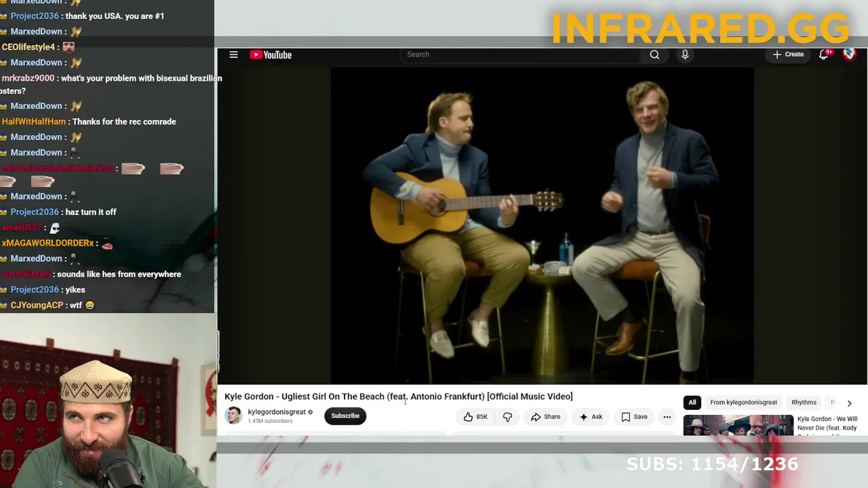Select the From kylegordonisgreat chip
868x488 pixels.
744,403
